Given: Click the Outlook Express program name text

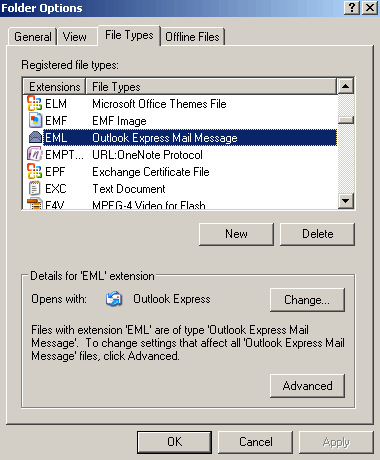Looking at the screenshot, I should tap(172, 299).
